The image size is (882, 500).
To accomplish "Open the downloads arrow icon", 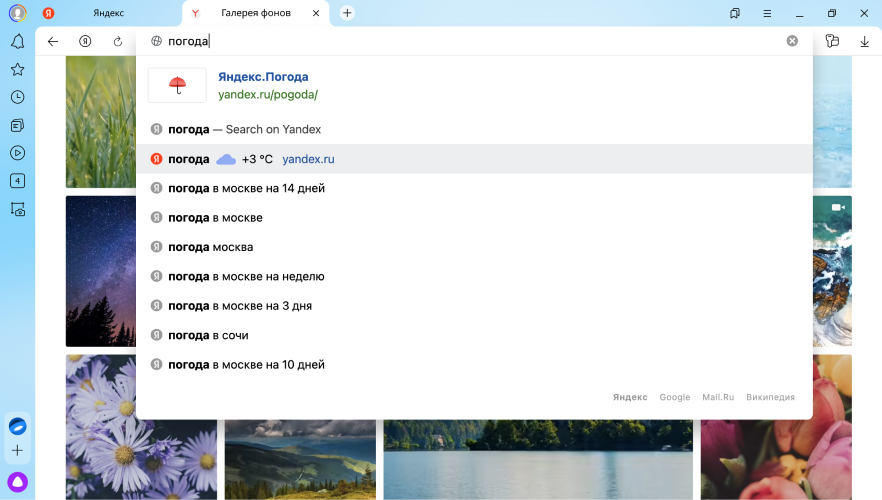I will click(865, 41).
